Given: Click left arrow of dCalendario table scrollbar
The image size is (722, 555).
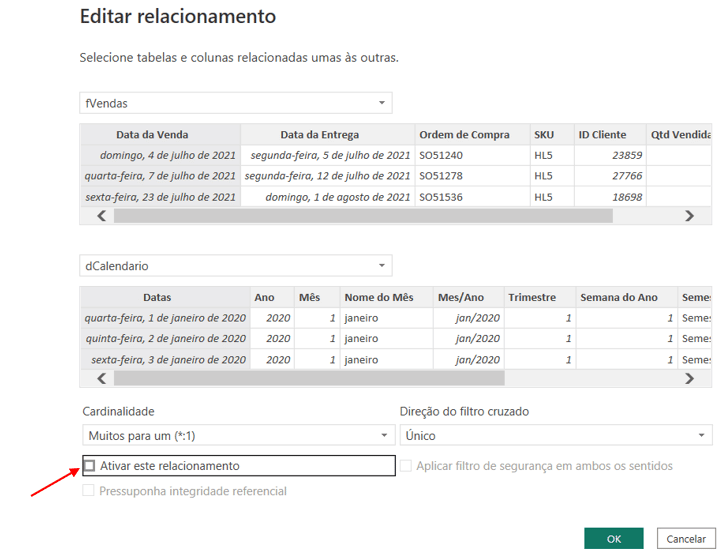Looking at the screenshot, I should click(x=102, y=379).
